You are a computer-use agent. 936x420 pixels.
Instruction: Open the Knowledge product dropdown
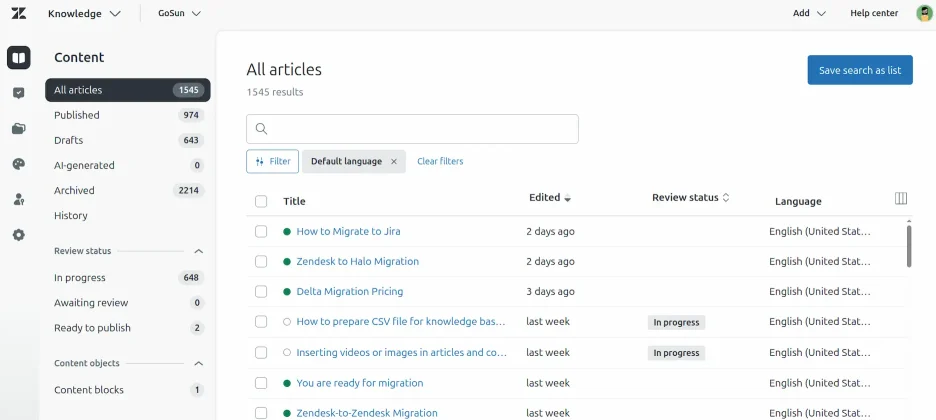(x=84, y=13)
